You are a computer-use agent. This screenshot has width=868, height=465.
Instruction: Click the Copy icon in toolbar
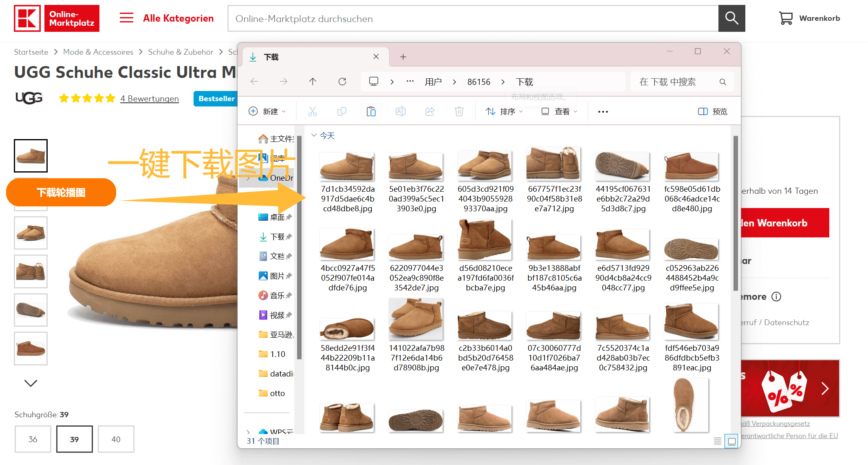tap(342, 111)
